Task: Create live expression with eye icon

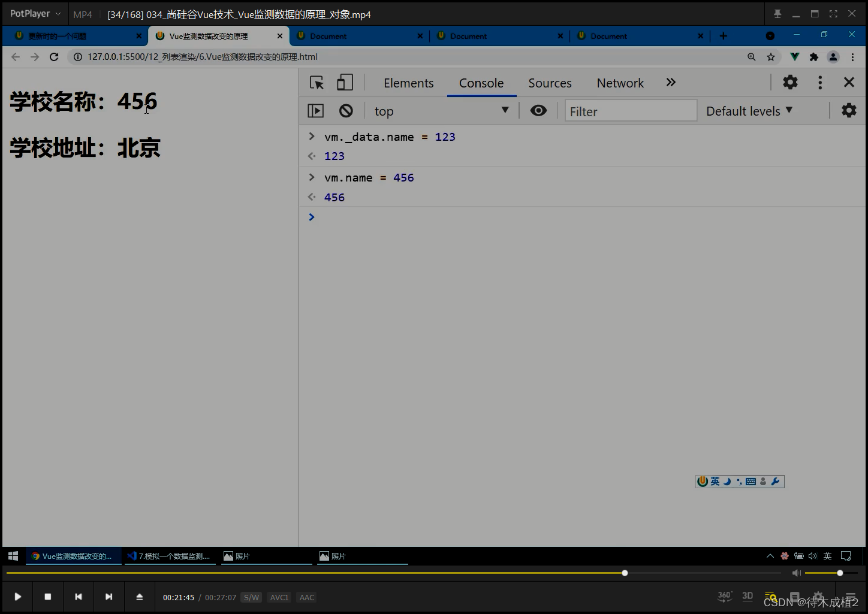Action: [x=538, y=111]
